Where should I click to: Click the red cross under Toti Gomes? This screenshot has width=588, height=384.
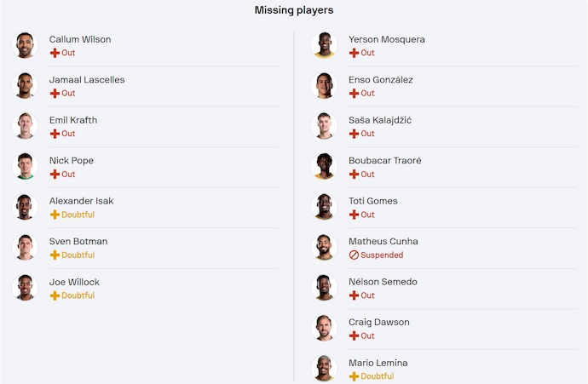pos(354,215)
